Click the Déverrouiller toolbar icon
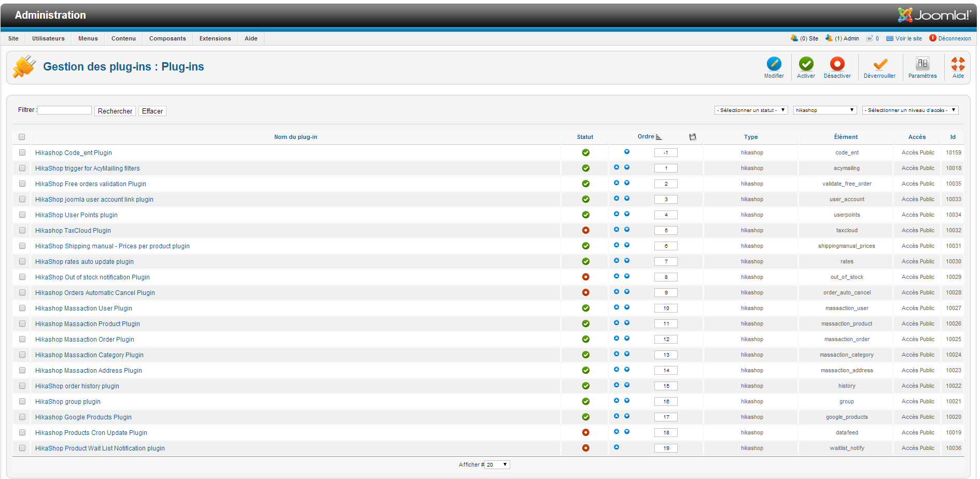Viewport: 980px width, 479px height. [x=879, y=64]
